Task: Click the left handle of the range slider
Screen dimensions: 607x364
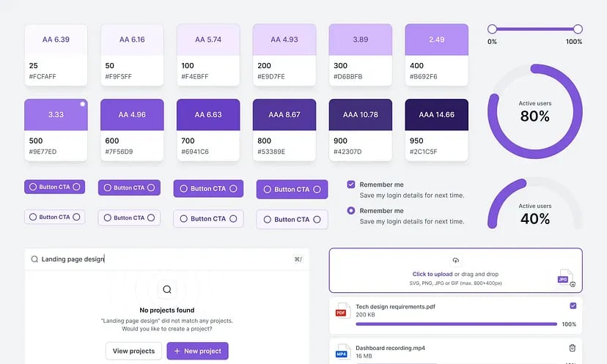Action: pyautogui.click(x=493, y=29)
